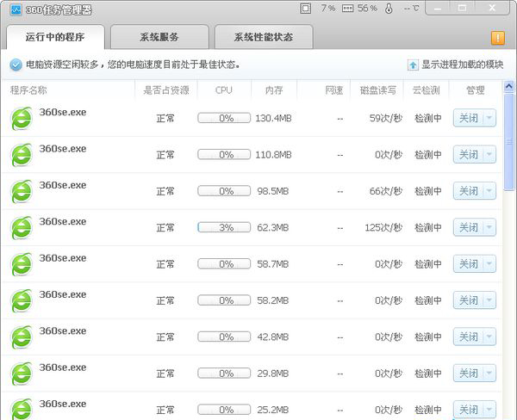Expand 关闭 dropdown arrow for 110.8MB process
This screenshot has height=420, width=517.
coord(489,154)
